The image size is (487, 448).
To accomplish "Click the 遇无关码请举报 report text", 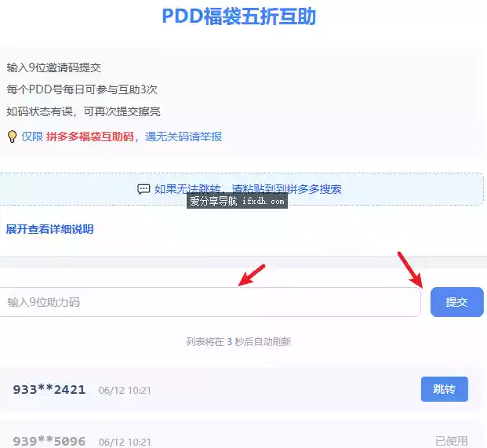I will [184, 137].
